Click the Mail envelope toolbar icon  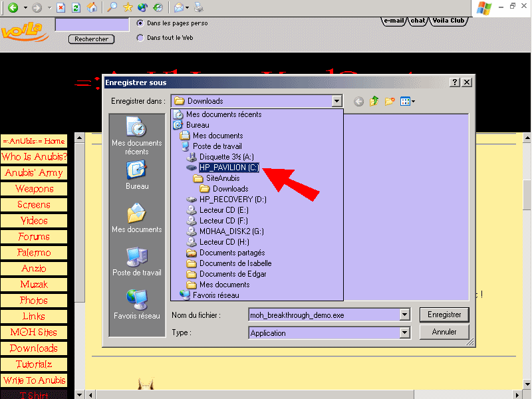coord(179,7)
